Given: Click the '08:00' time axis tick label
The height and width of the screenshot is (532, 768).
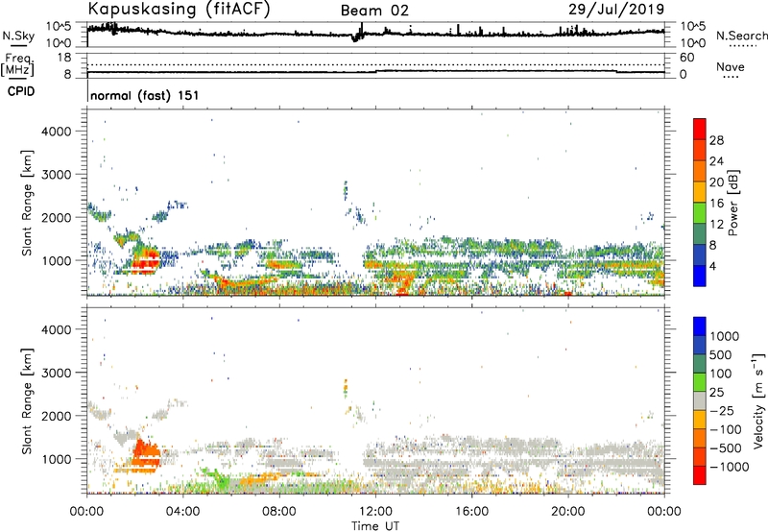Looking at the screenshot, I should coord(279,512).
